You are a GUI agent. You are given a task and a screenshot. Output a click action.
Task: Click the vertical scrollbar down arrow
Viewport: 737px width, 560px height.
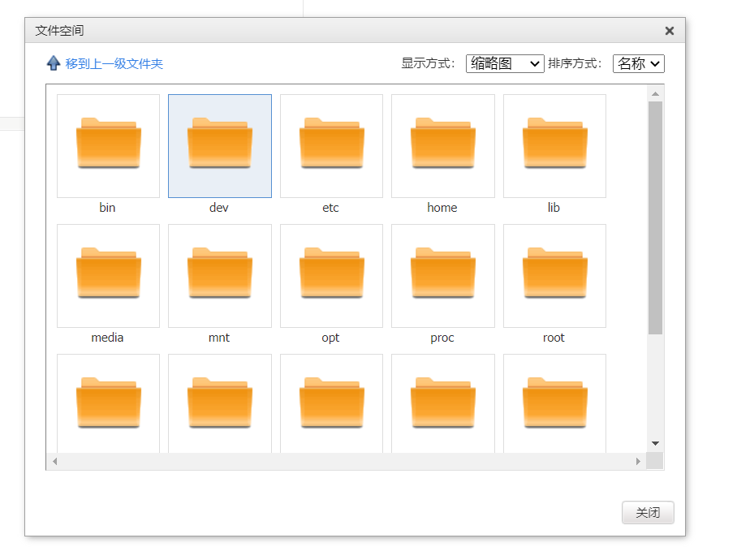[x=655, y=443]
